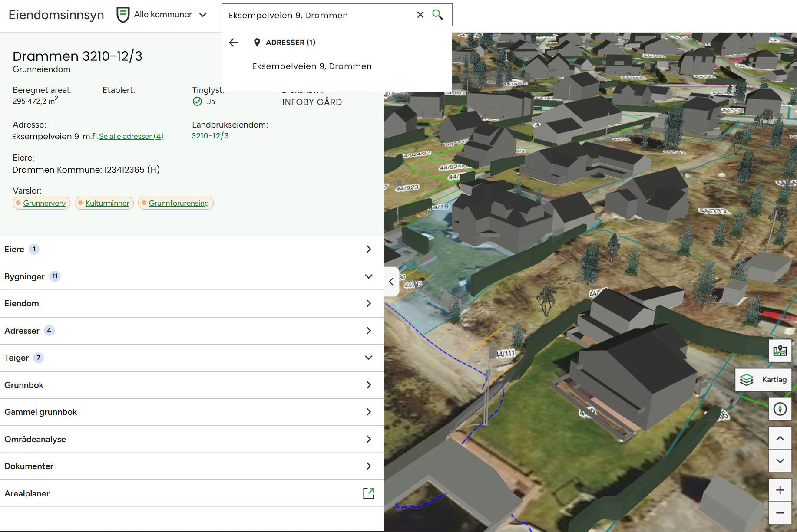Zoom out the map with minus button
Viewport: 797px width, 532px height.
click(x=780, y=513)
